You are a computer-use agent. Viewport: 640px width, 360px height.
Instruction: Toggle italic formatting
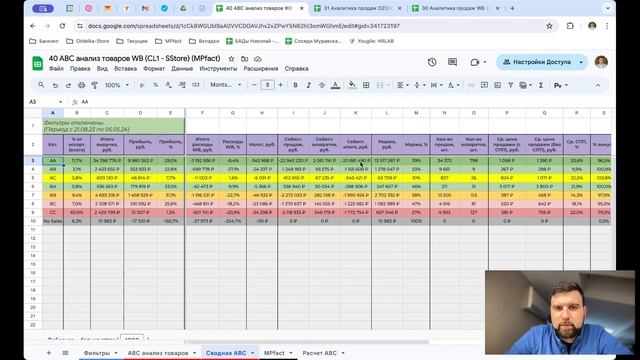309,85
